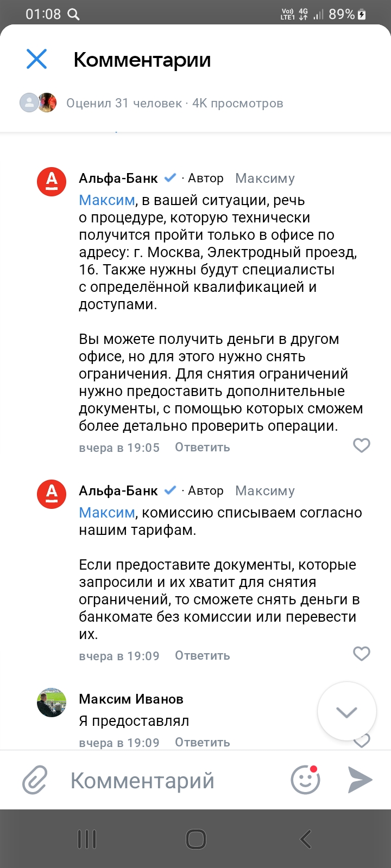Tap the Комментарий text input field
391x868 pixels.
tap(163, 781)
